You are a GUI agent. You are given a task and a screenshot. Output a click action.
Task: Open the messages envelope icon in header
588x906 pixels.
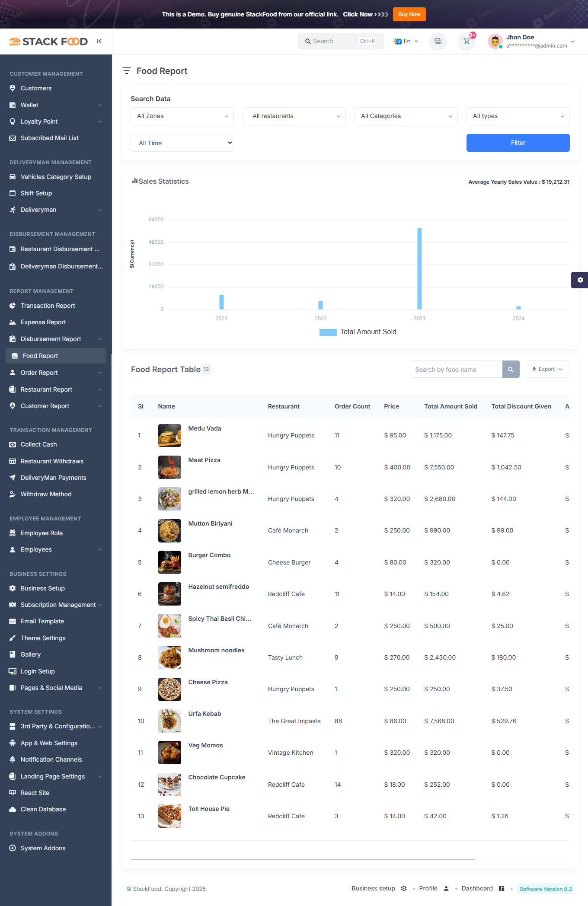[438, 41]
